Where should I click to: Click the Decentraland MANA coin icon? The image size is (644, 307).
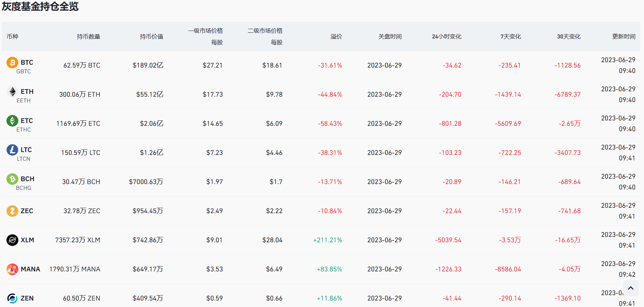coord(12,269)
